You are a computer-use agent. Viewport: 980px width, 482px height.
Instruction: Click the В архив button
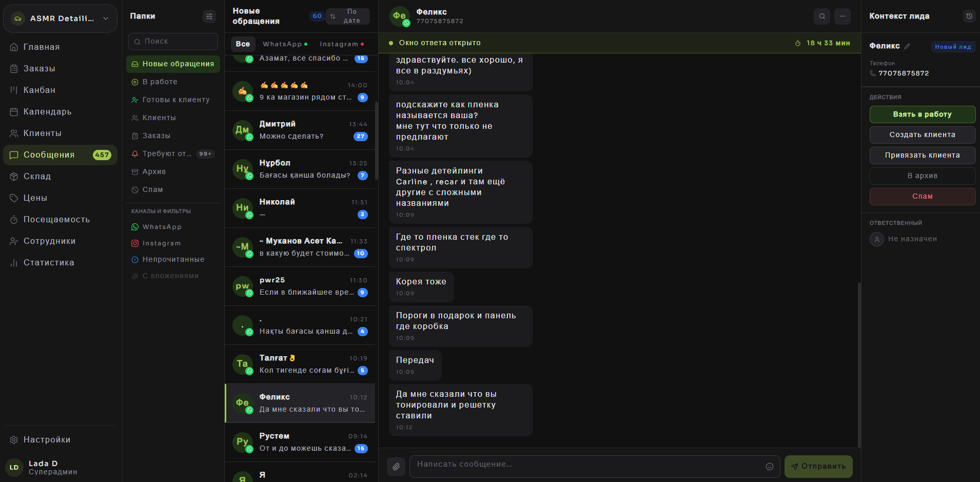coord(923,176)
